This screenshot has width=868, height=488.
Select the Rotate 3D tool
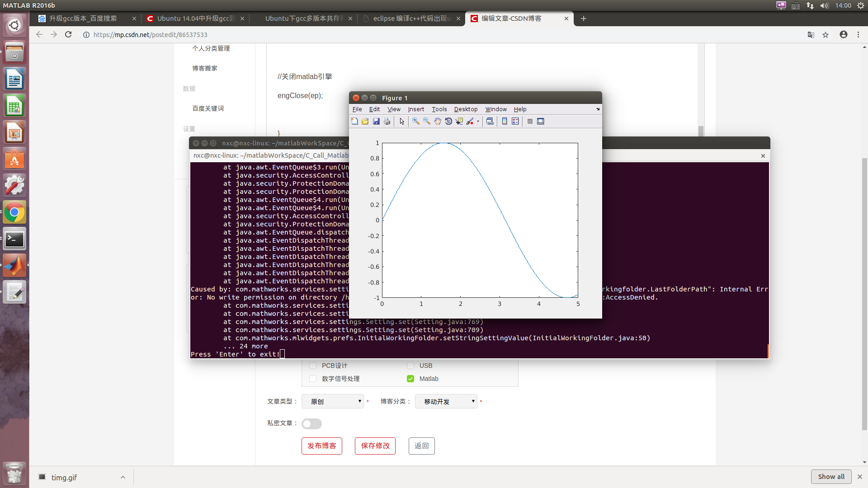[448, 121]
